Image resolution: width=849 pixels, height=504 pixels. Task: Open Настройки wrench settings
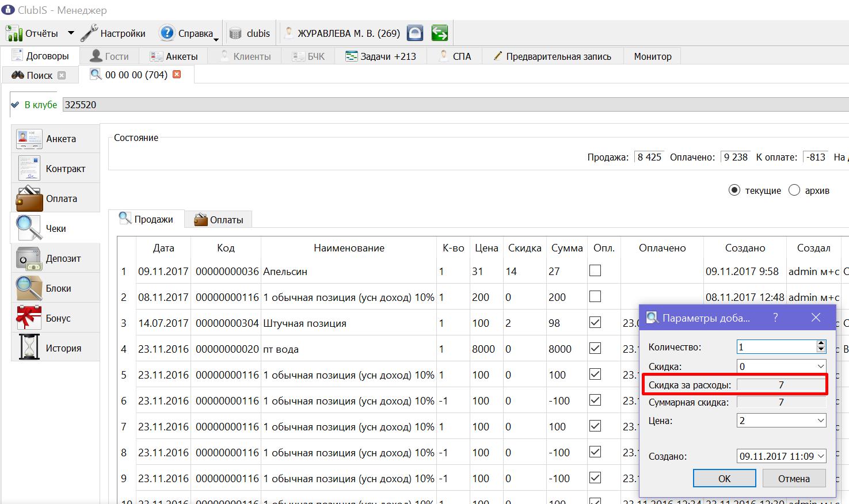pyautogui.click(x=89, y=33)
